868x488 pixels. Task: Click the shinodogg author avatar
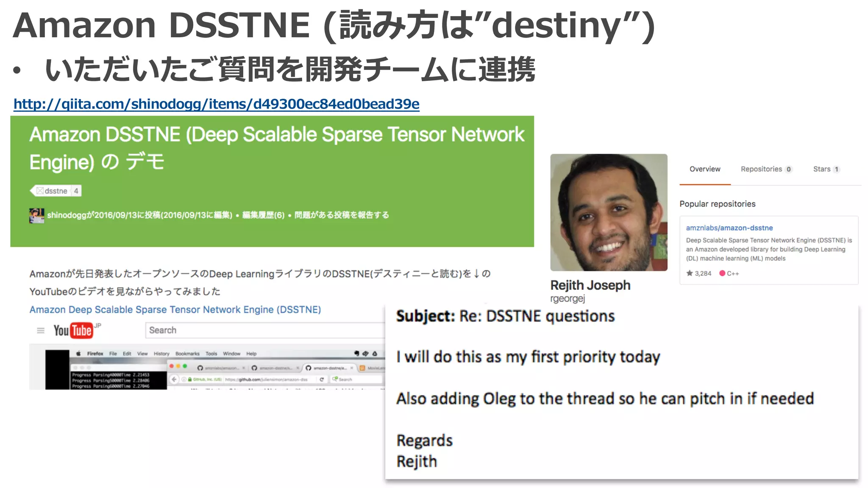(x=36, y=215)
